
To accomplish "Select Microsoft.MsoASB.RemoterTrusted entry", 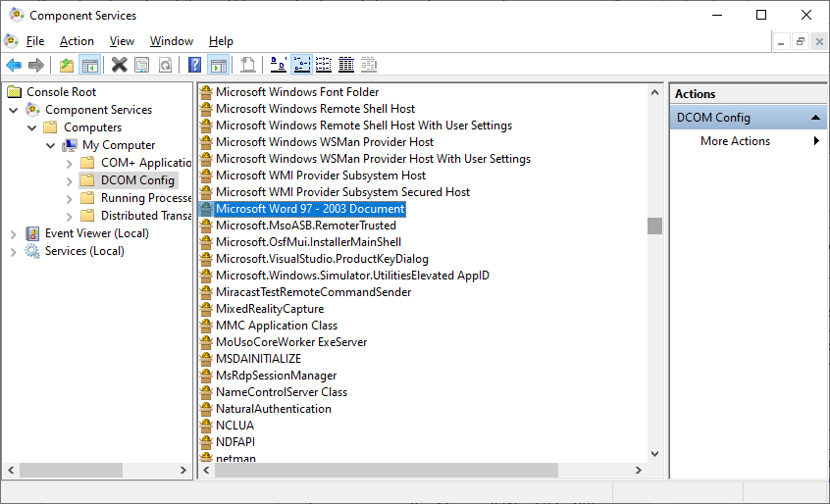I will (306, 226).
